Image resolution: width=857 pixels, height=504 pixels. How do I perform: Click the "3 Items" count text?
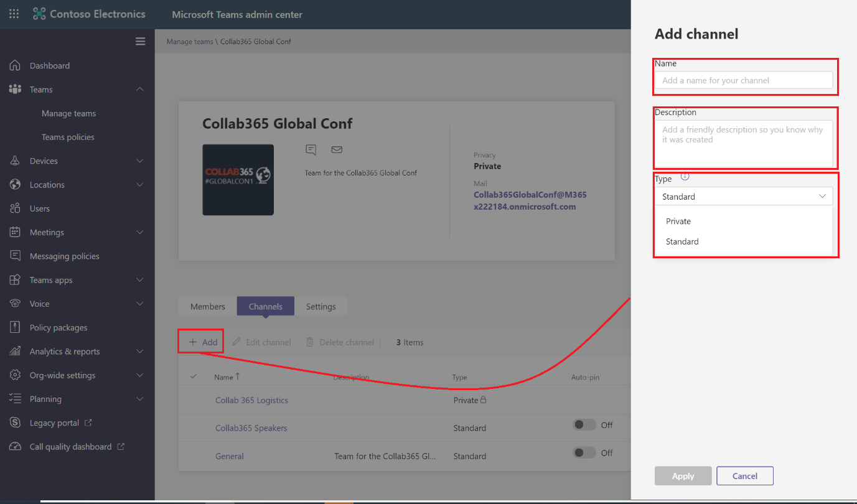tap(410, 342)
